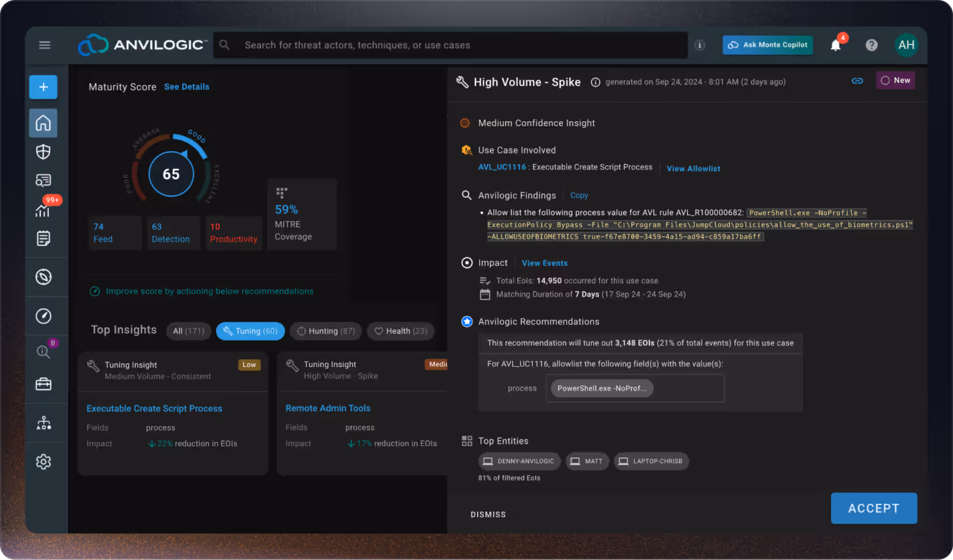Open the notepad sidebar icon

coord(43,238)
